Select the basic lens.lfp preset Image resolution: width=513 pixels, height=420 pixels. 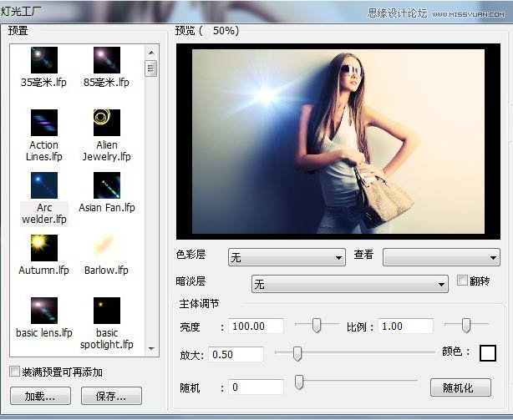[x=43, y=311]
